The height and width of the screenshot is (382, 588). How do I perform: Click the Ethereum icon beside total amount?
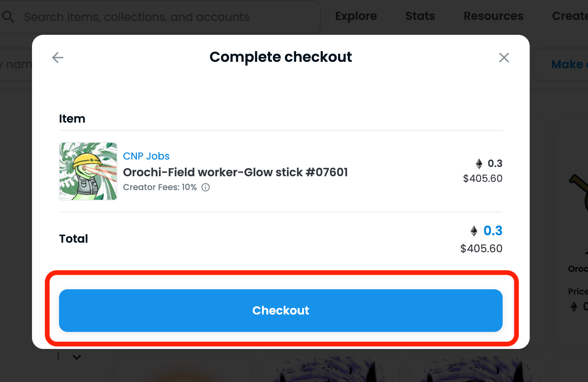[x=474, y=231]
